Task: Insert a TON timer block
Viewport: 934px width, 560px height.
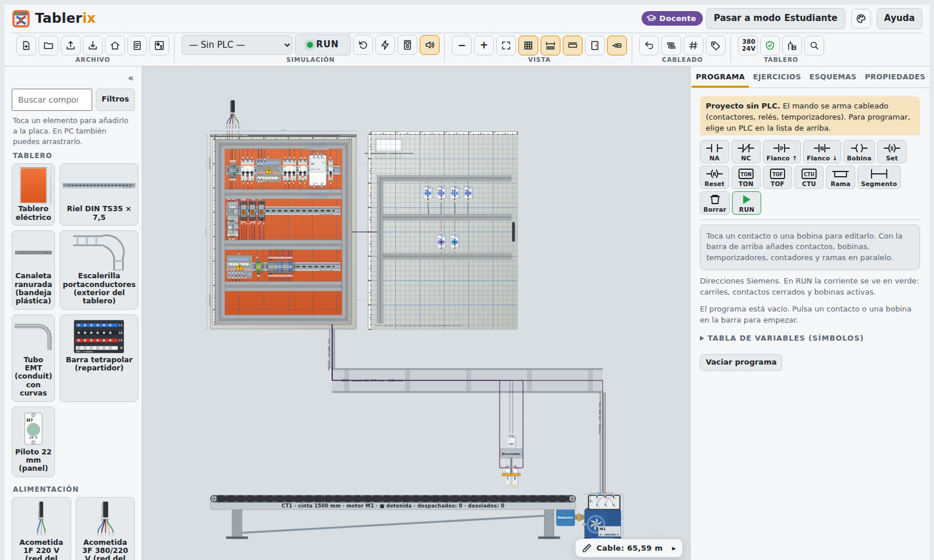Action: (x=746, y=177)
